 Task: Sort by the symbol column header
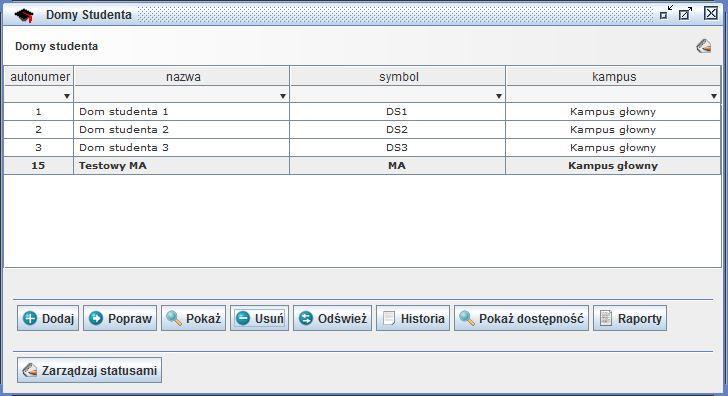click(x=397, y=76)
